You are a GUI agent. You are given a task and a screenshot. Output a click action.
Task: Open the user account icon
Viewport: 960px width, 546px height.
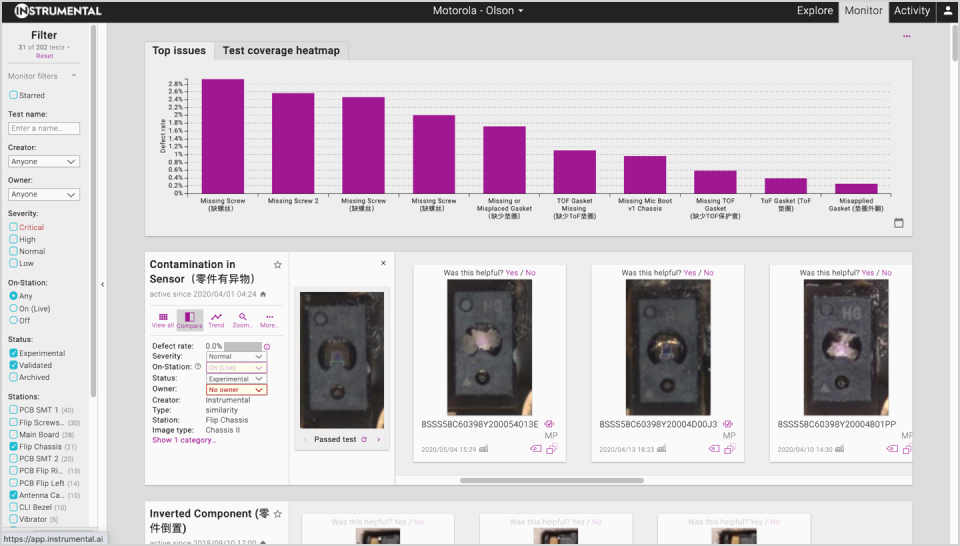947,11
